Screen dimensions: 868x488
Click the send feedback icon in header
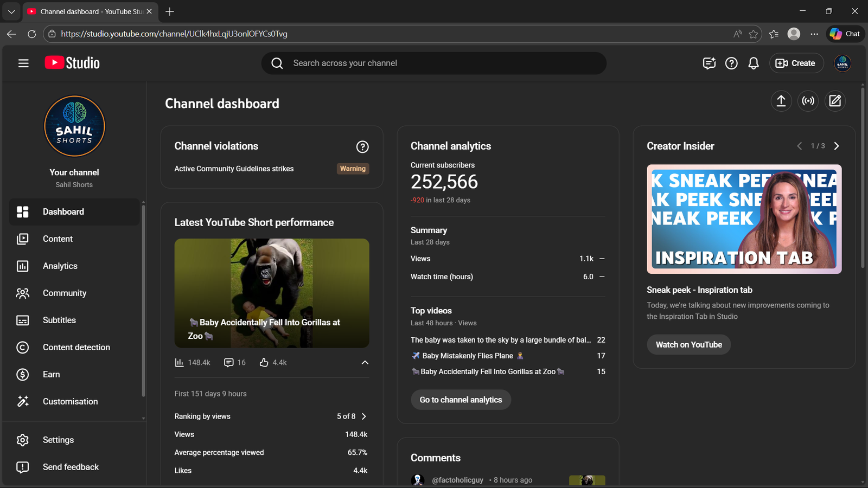pyautogui.click(x=709, y=63)
